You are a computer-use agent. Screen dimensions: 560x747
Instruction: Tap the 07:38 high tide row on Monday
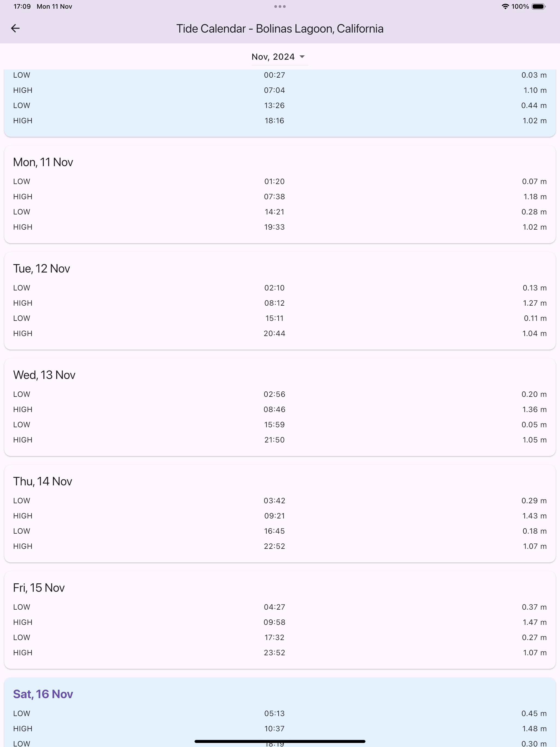pos(280,197)
